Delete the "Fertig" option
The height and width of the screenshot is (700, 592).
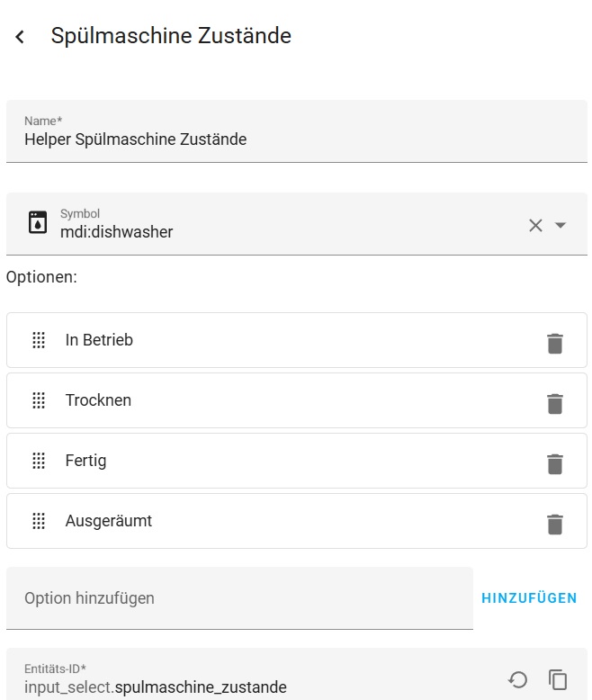[x=555, y=463]
